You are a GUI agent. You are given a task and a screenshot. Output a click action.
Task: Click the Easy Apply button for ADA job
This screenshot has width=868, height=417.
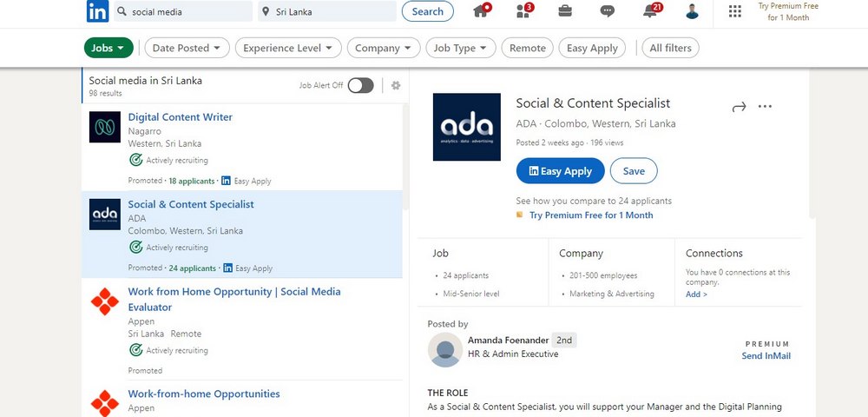(x=560, y=171)
